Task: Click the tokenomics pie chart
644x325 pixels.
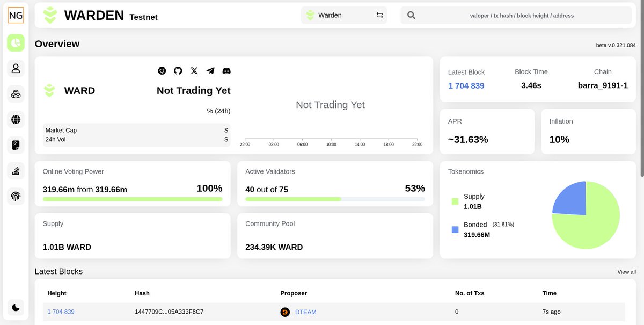Action: [586, 215]
